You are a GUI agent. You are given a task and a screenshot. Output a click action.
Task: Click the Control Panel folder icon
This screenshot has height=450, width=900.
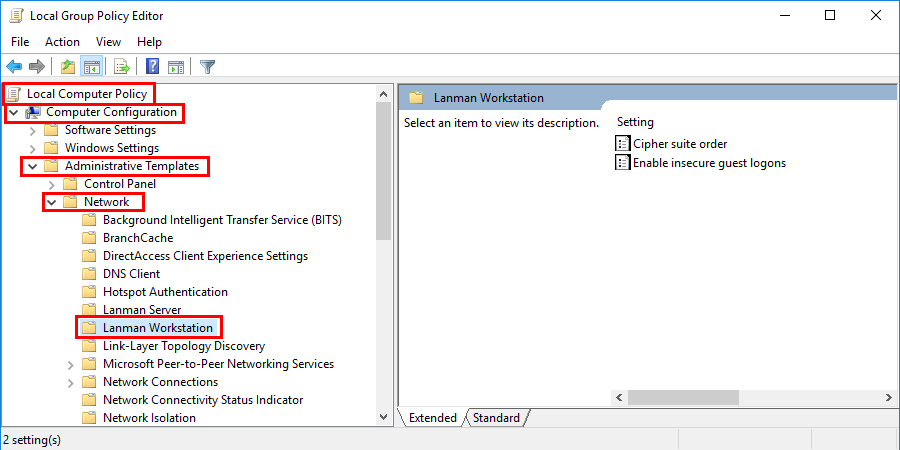pos(70,184)
